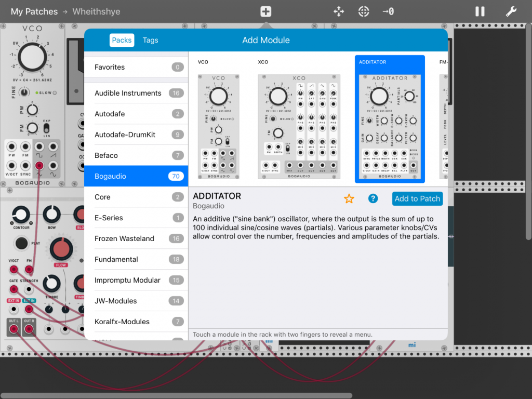Click the crosshair target icon in toolbar
This screenshot has width=532, height=399.
(x=364, y=11)
